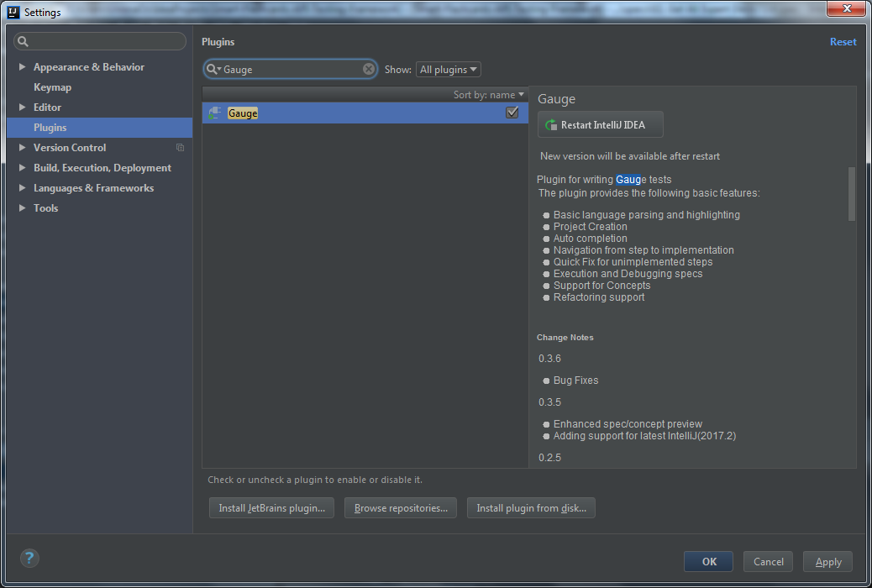
Task: Focus the settings search field
Action: 100,41
